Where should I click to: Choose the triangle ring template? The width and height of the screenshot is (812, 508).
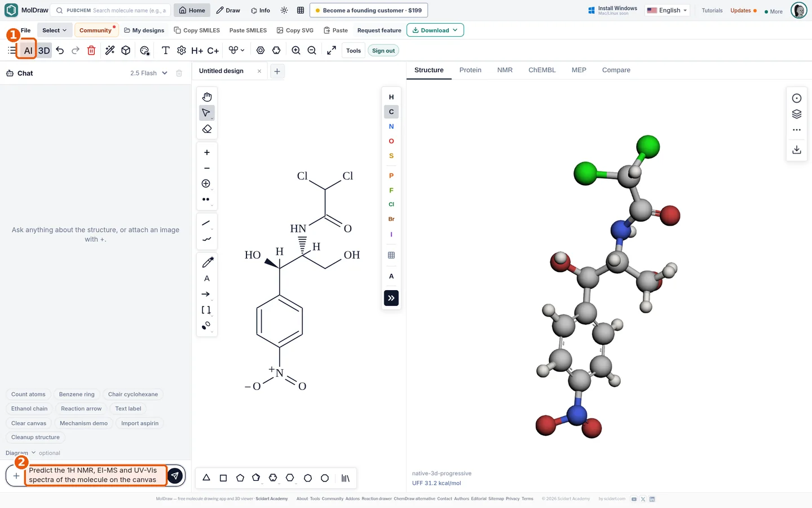(206, 478)
